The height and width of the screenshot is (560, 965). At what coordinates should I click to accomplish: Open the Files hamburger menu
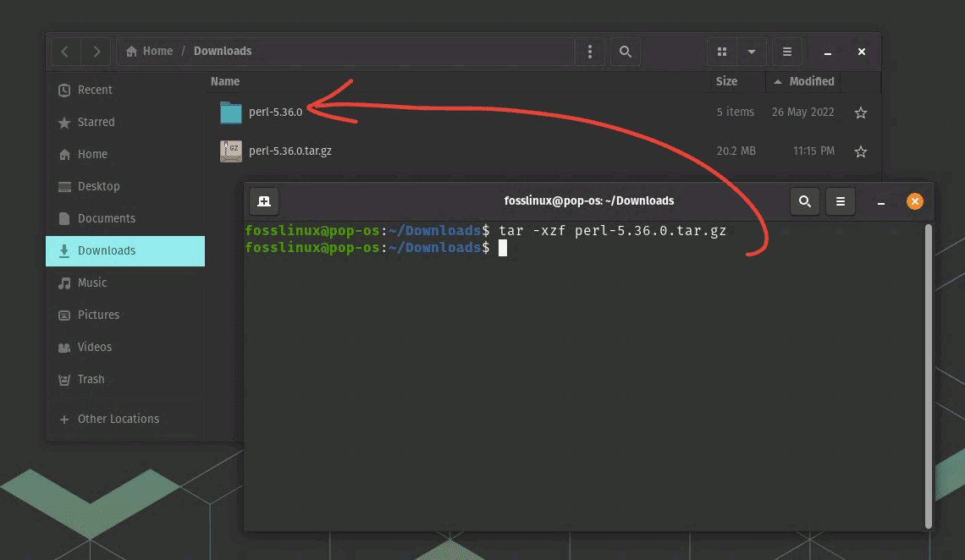pyautogui.click(x=787, y=52)
